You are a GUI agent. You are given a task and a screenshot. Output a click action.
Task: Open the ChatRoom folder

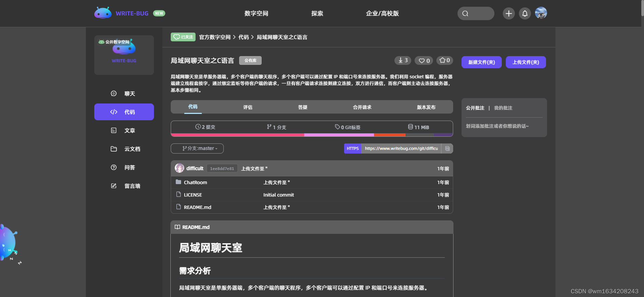pyautogui.click(x=195, y=182)
